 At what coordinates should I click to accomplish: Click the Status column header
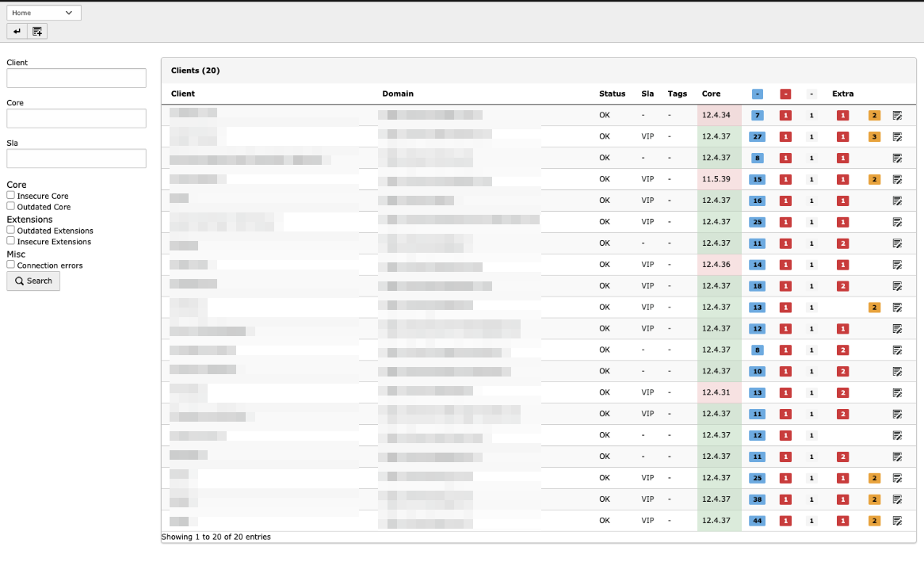[x=612, y=94]
